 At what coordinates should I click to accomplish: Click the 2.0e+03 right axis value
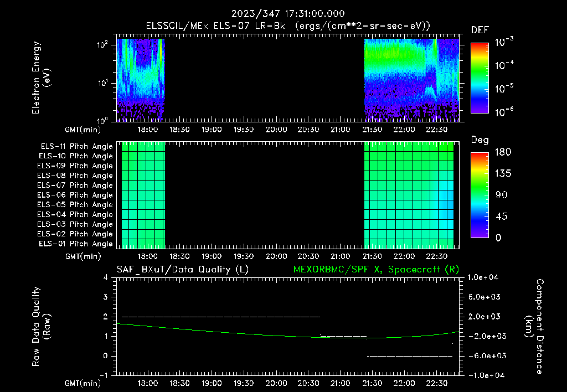pyautogui.click(x=484, y=316)
